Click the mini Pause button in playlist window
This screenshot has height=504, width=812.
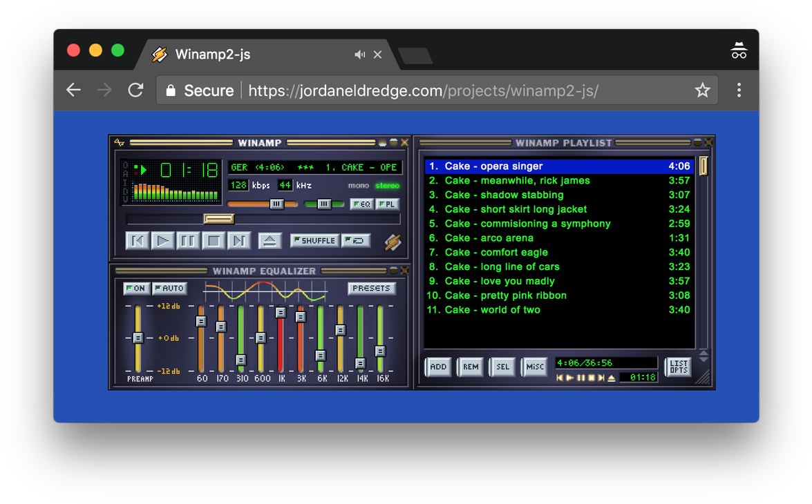[x=580, y=378]
